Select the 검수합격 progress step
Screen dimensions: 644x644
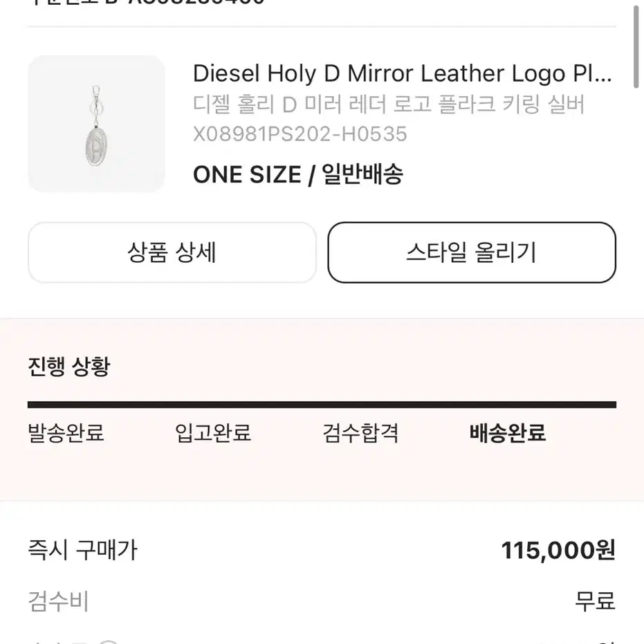[x=360, y=433]
